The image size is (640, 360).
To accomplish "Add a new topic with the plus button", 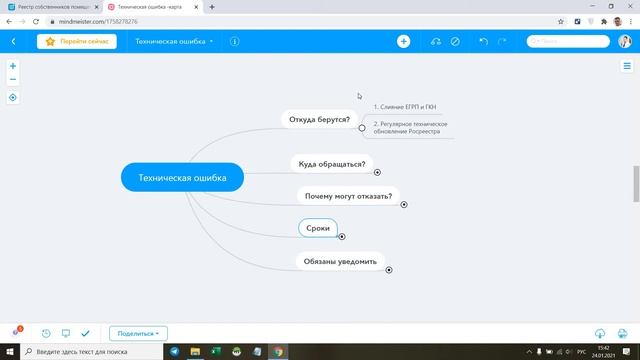I will (x=403, y=41).
